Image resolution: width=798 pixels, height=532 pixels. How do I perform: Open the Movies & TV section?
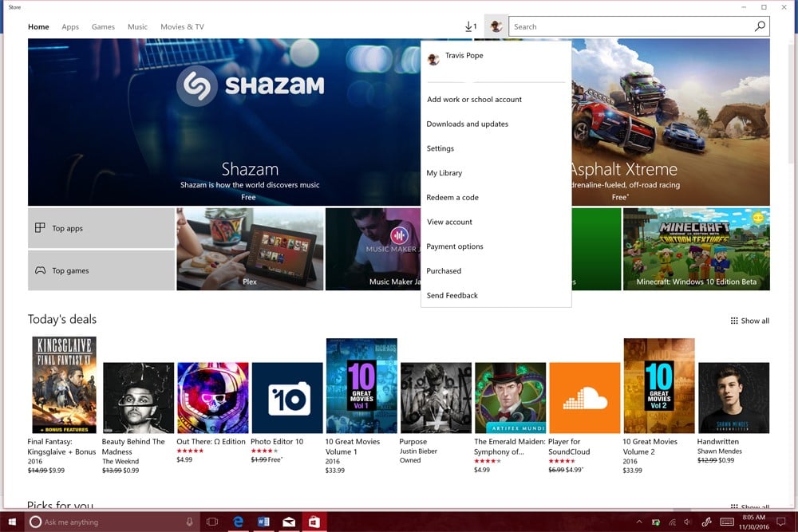(x=182, y=26)
